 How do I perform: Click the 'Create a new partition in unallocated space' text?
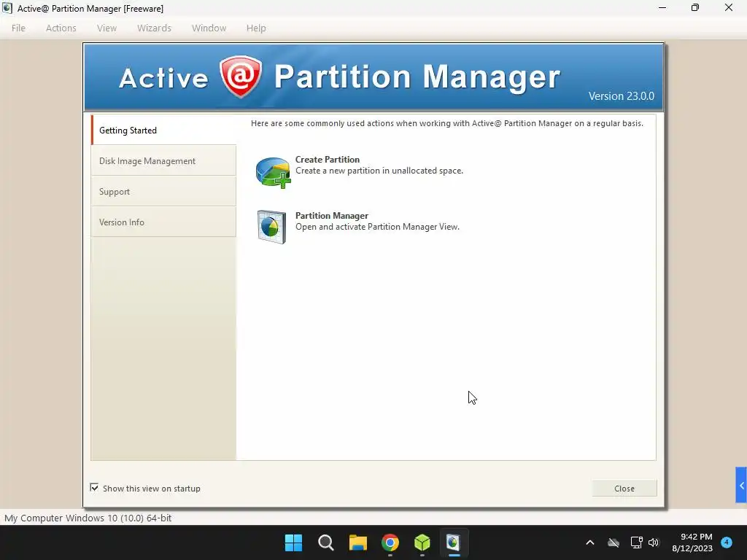[x=379, y=171]
